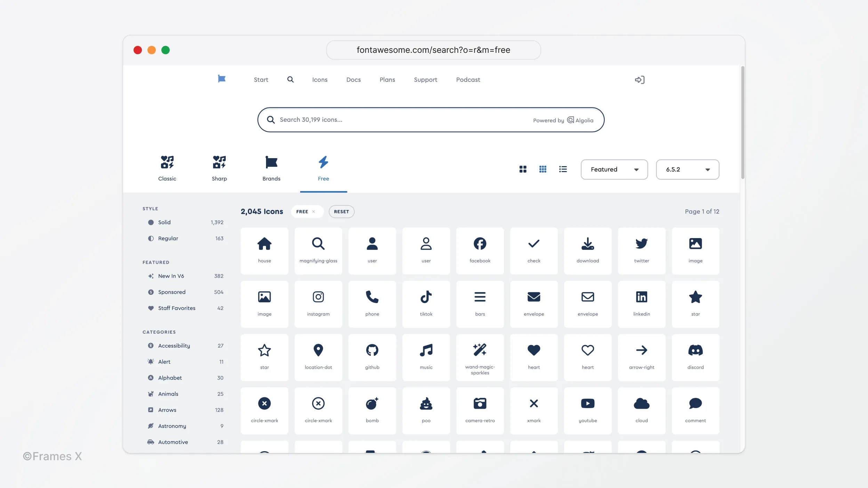Image resolution: width=868 pixels, height=488 pixels.
Task: Filter by Solid style
Action: coord(185,222)
